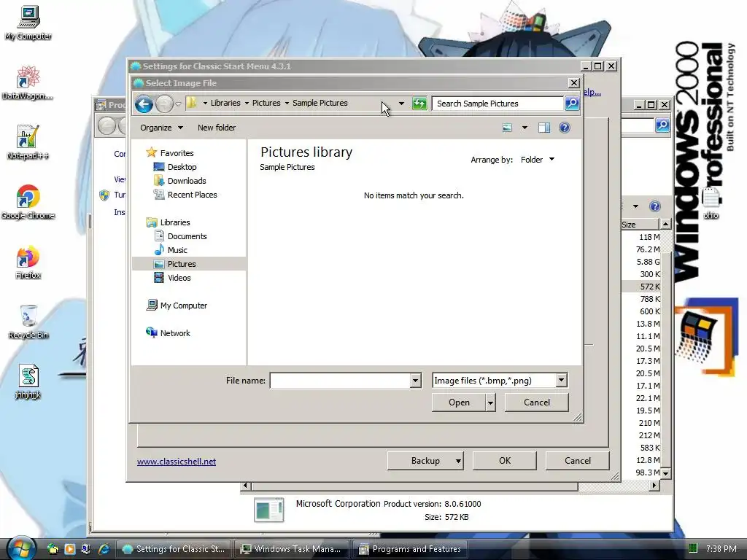
Task: Click the Windows Explorer quick launch icon
Action: point(53,549)
